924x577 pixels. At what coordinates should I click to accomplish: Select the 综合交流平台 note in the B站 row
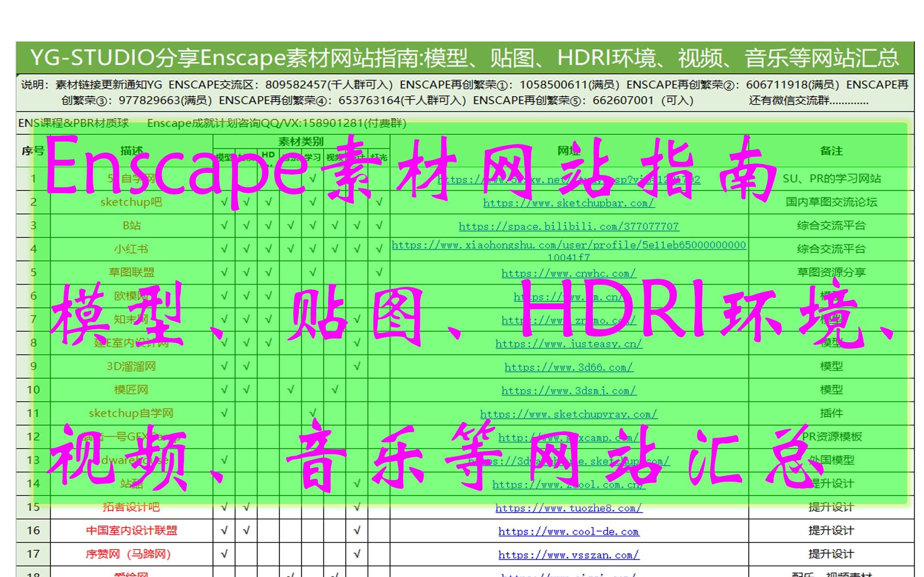click(831, 225)
